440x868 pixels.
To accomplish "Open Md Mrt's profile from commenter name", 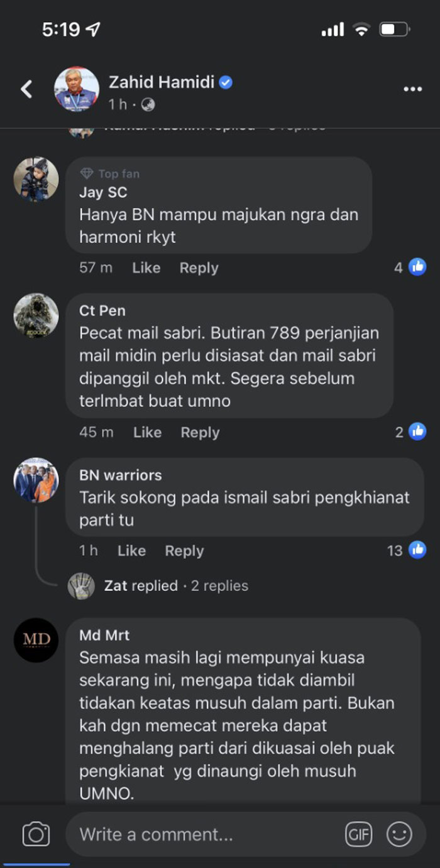I will click(104, 635).
